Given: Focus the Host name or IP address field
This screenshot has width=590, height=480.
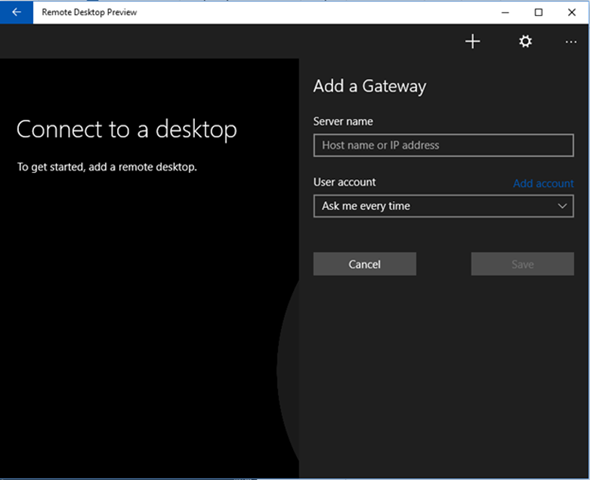Looking at the screenshot, I should pyautogui.click(x=444, y=145).
